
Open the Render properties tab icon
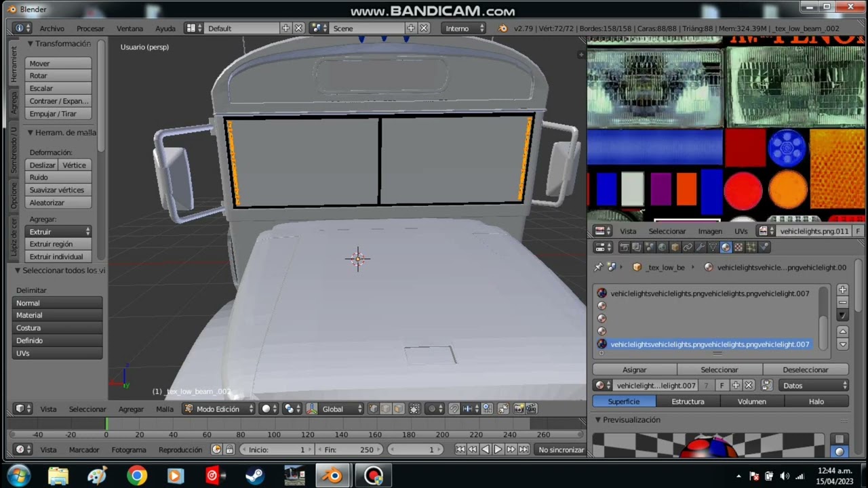(625, 247)
